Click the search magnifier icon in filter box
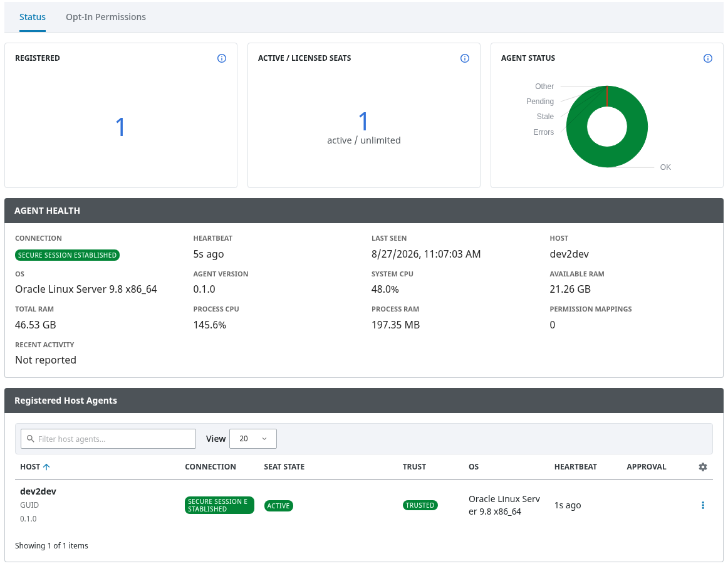 click(31, 439)
